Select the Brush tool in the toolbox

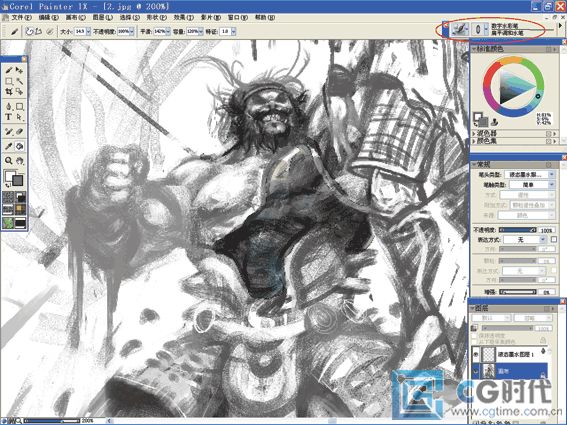(x=9, y=70)
